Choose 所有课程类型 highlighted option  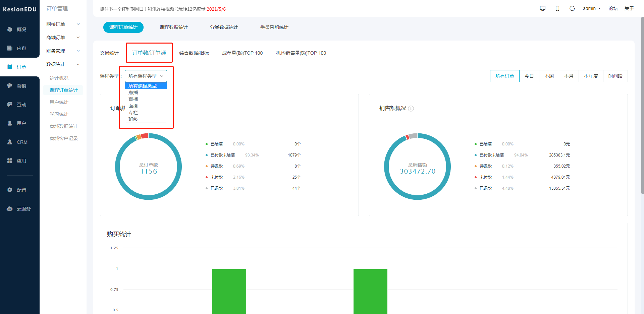pyautogui.click(x=146, y=86)
